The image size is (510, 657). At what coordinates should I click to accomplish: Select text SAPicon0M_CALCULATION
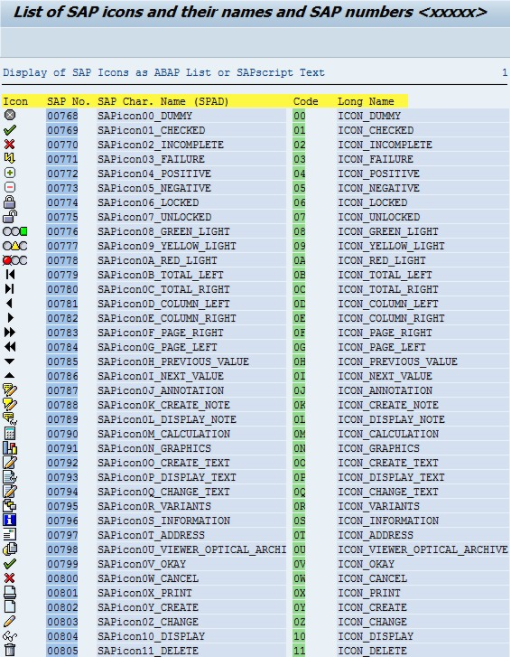(163, 434)
